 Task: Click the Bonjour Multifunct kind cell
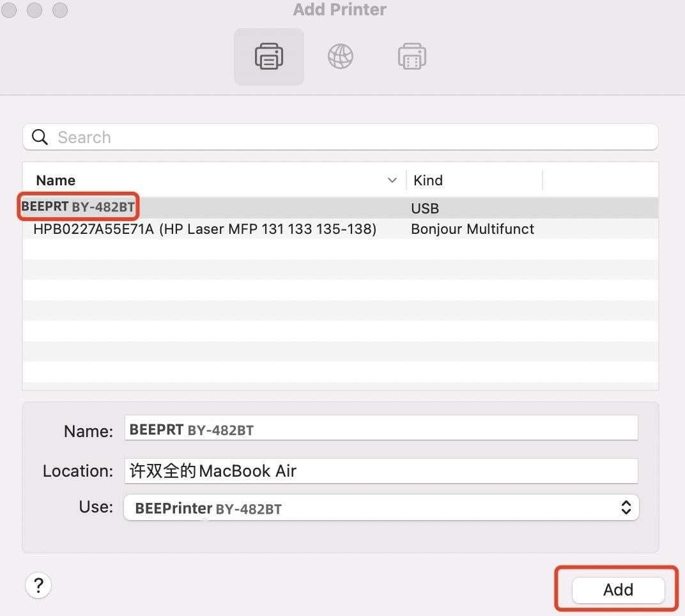[x=472, y=229]
